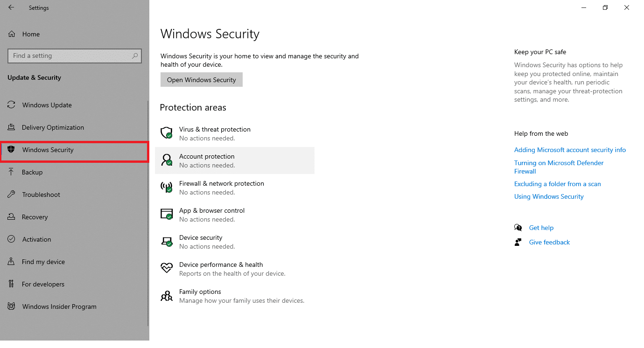Screen dimensions: 644x348
Task: Click Turning on Microsoft Defender Firewall link
Action: (x=559, y=167)
